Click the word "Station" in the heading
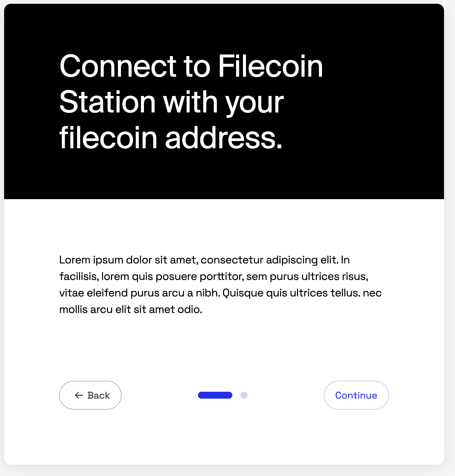455x476 pixels. pyautogui.click(x=108, y=102)
